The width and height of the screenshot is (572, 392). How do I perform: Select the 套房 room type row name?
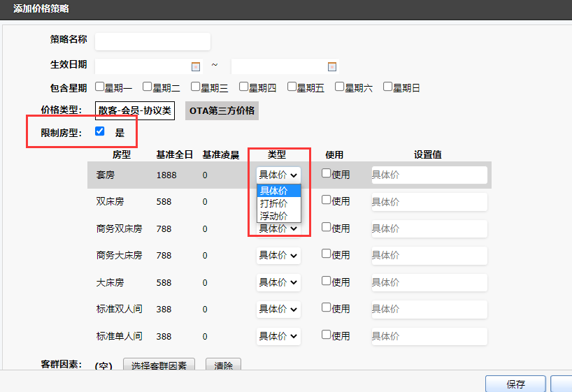(106, 175)
